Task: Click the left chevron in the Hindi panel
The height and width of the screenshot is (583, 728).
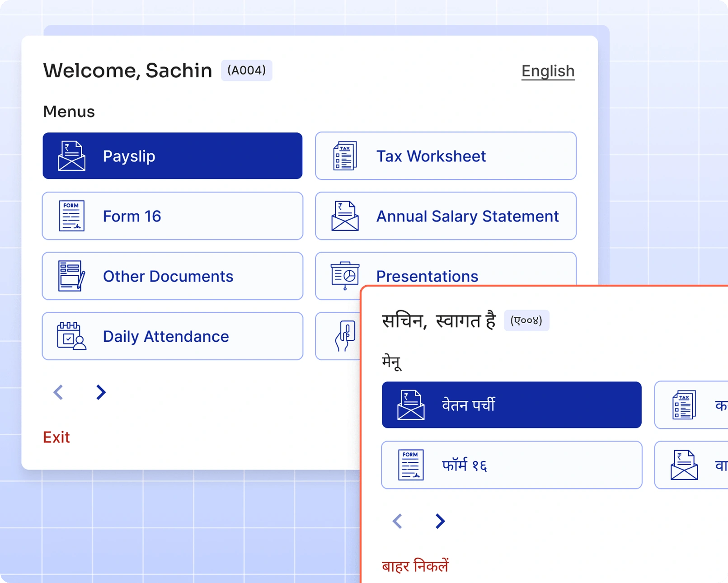Action: (x=397, y=521)
